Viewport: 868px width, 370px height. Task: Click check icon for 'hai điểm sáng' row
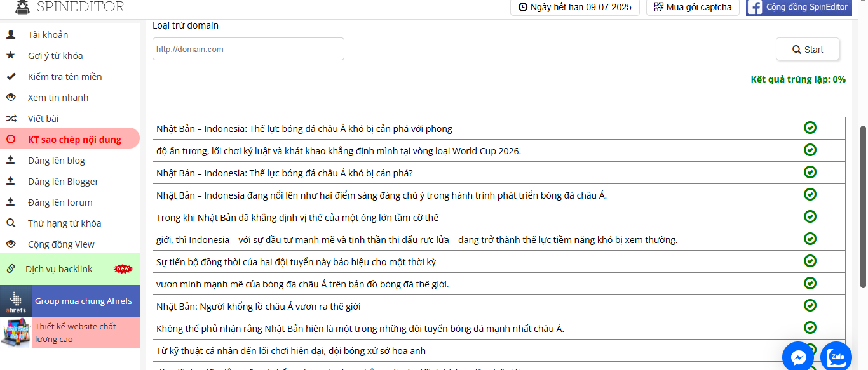click(x=810, y=194)
